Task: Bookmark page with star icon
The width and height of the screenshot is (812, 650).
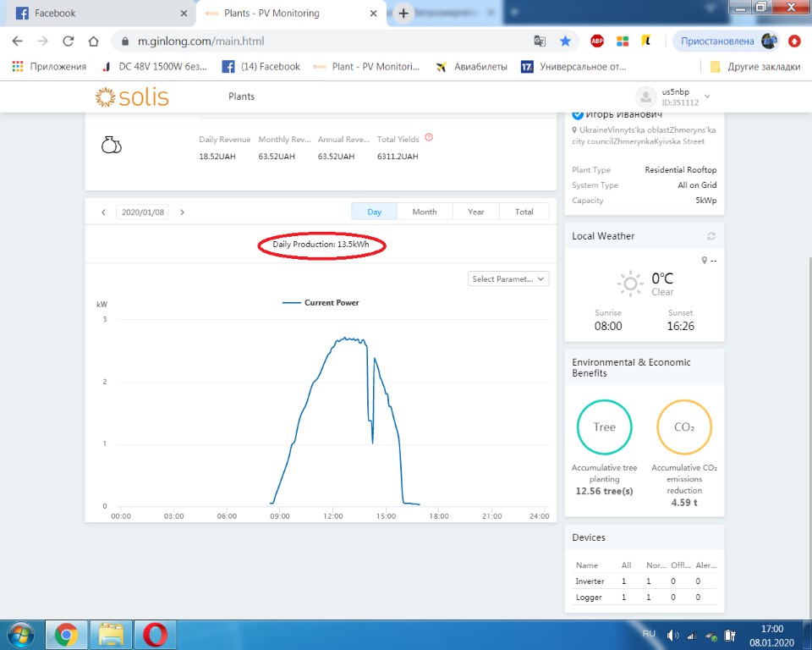Action: click(565, 41)
